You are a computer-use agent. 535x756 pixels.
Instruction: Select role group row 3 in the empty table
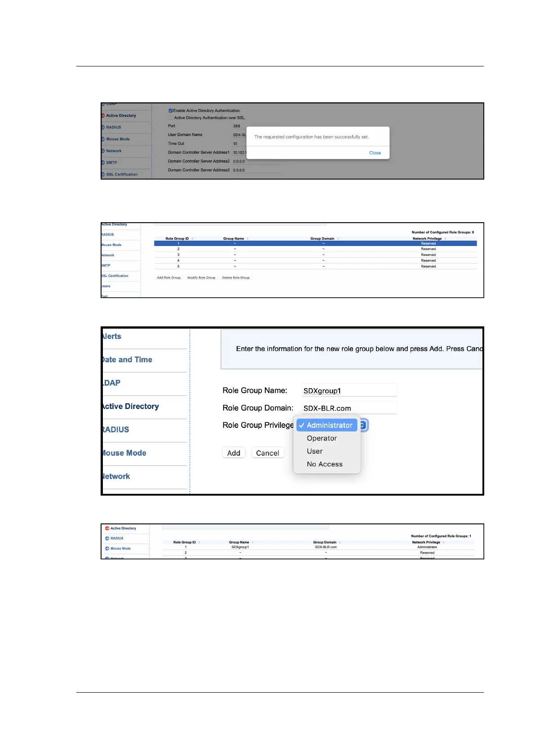315,255
